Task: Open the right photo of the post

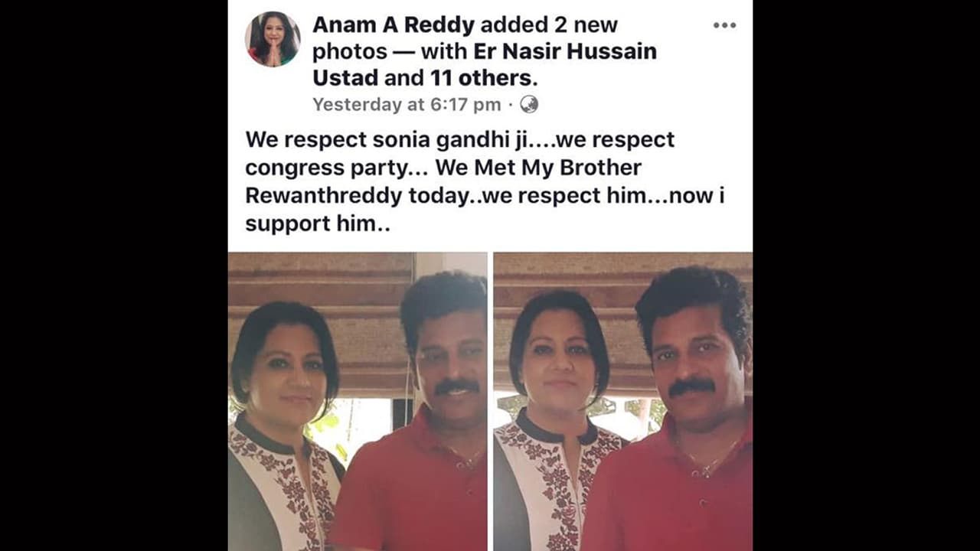Action: [623, 402]
